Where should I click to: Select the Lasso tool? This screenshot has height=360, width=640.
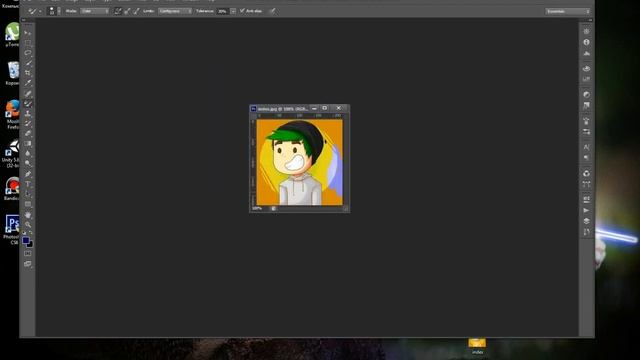pyautogui.click(x=28, y=53)
